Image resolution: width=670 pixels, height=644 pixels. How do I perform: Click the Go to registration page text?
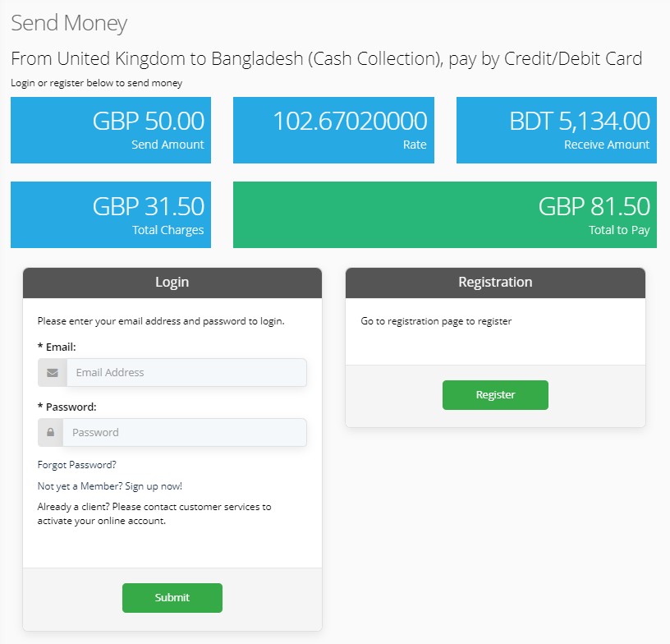(436, 321)
